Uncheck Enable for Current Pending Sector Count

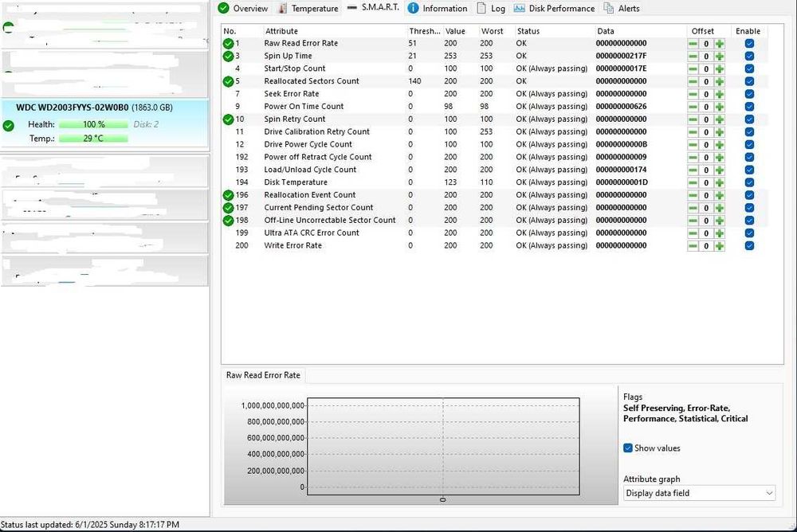click(749, 208)
